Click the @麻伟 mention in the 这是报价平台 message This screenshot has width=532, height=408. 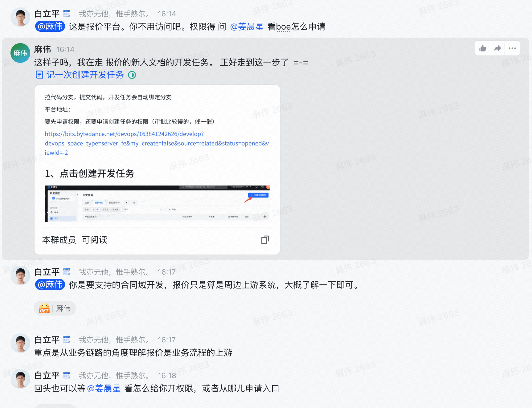point(50,27)
